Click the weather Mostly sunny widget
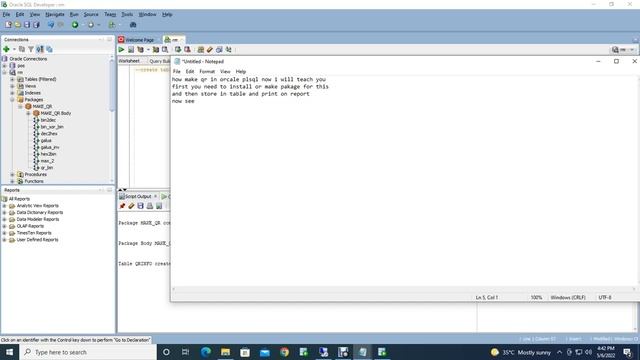 click(x=520, y=352)
